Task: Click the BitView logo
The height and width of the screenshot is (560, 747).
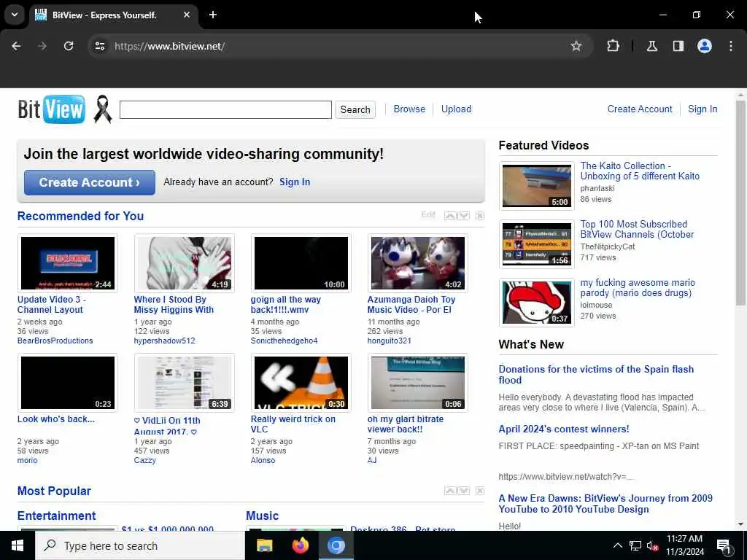Action: click(x=52, y=109)
